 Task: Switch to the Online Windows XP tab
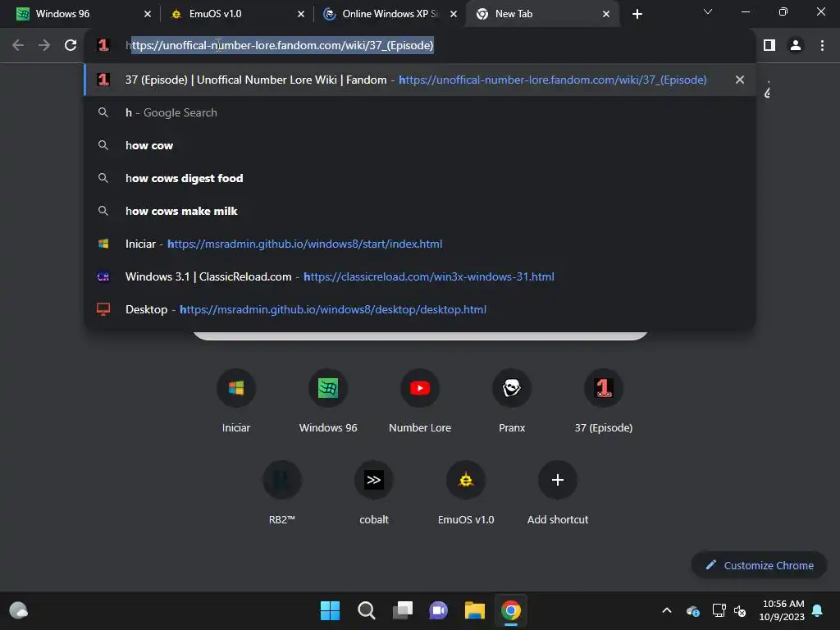tap(389, 14)
